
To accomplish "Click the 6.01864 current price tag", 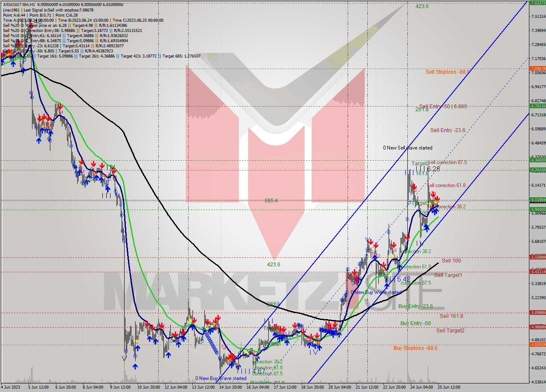I will click(x=537, y=199).
